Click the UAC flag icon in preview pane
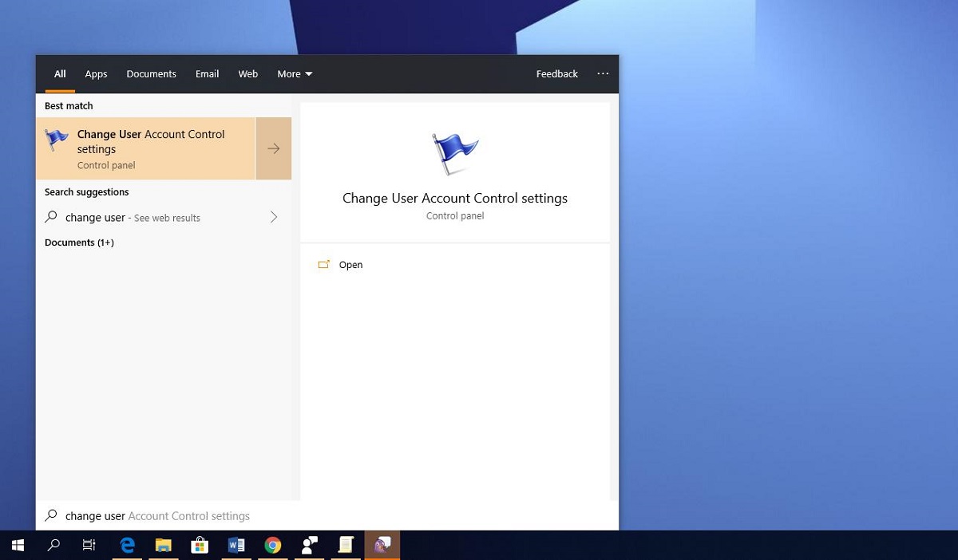Viewport: 958px width, 560px height. click(455, 152)
